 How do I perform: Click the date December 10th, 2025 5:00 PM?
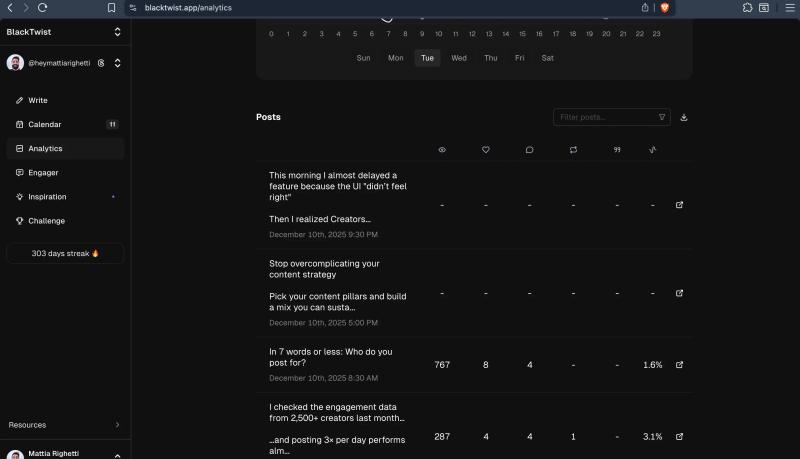323,323
